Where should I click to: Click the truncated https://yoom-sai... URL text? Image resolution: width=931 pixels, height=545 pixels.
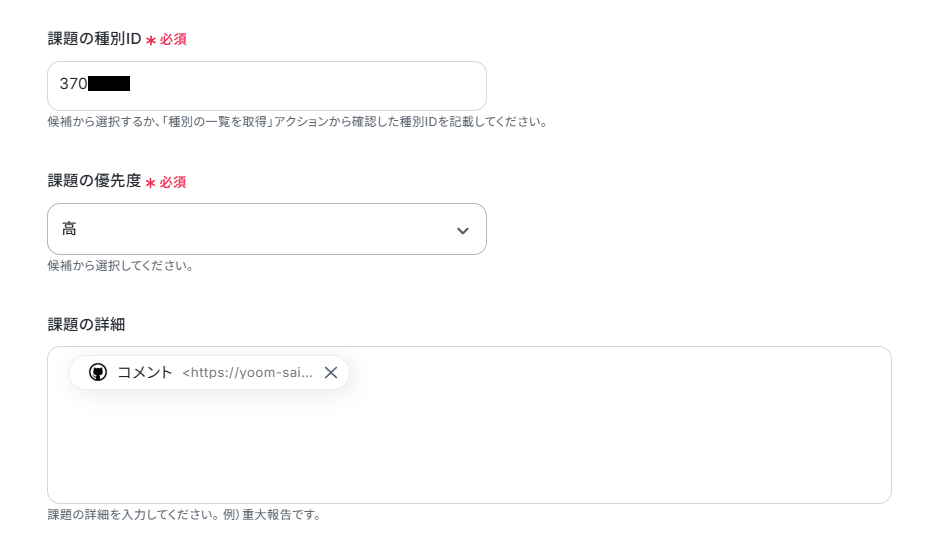[247, 373]
